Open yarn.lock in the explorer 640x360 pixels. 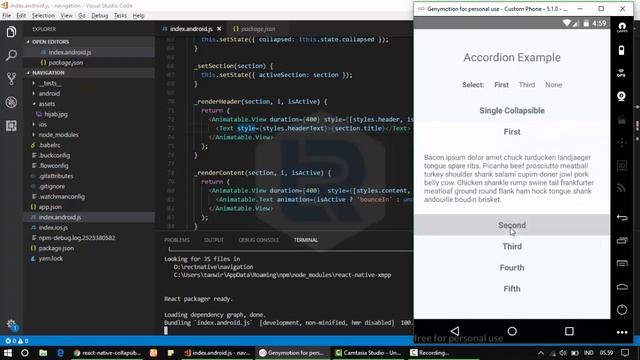(51, 258)
